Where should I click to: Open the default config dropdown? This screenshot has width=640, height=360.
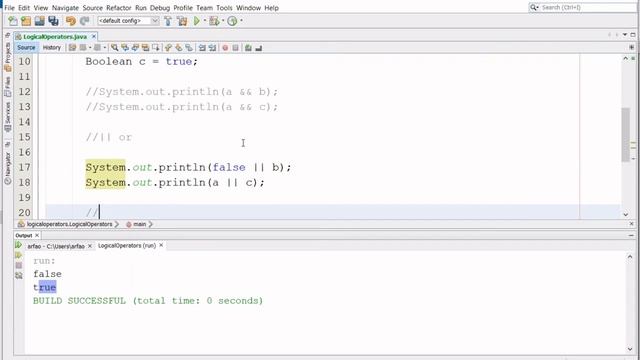[128, 21]
